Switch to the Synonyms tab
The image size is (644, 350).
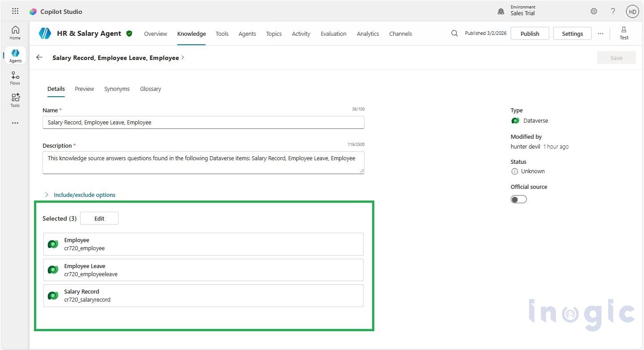point(117,89)
